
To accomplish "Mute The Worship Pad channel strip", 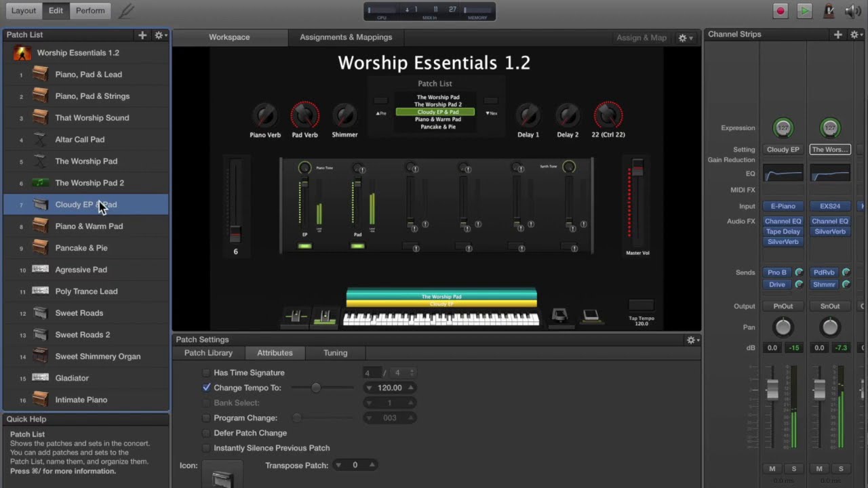I will click(819, 469).
